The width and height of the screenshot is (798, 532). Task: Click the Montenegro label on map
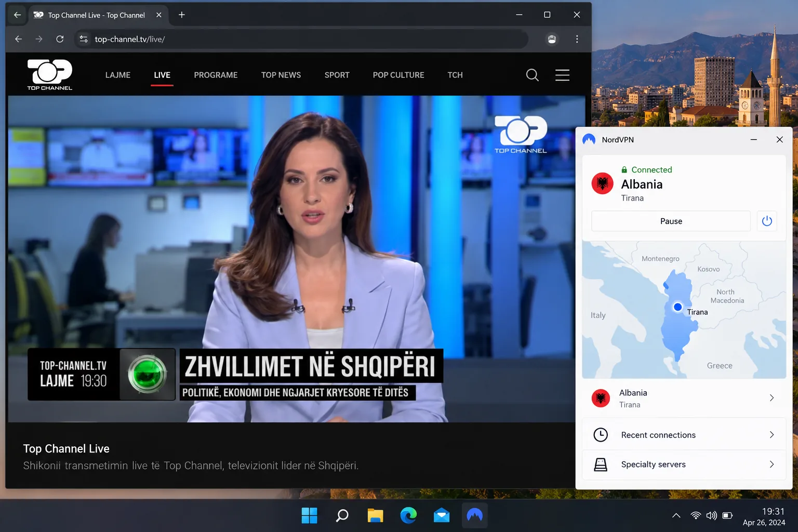(660, 259)
